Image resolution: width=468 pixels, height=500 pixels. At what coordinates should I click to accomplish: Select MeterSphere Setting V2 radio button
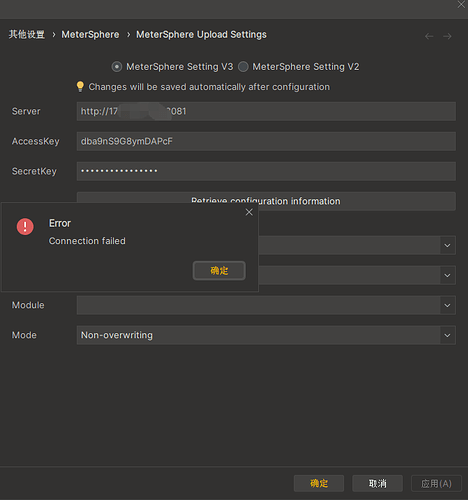[x=243, y=67]
